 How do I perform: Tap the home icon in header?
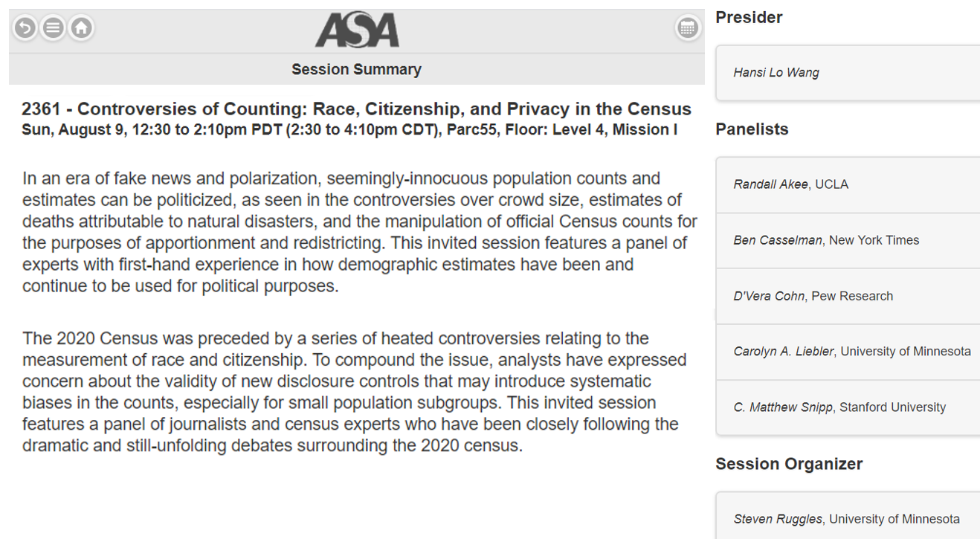[81, 28]
